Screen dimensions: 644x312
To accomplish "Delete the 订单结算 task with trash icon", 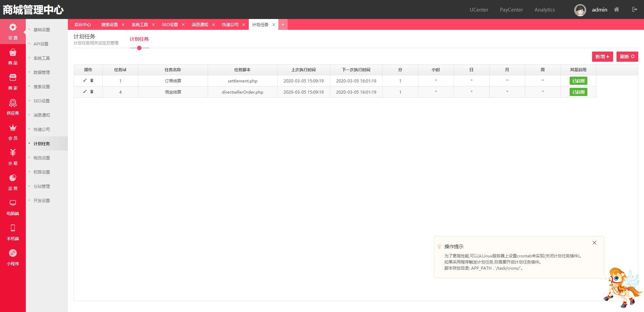I will (92, 80).
